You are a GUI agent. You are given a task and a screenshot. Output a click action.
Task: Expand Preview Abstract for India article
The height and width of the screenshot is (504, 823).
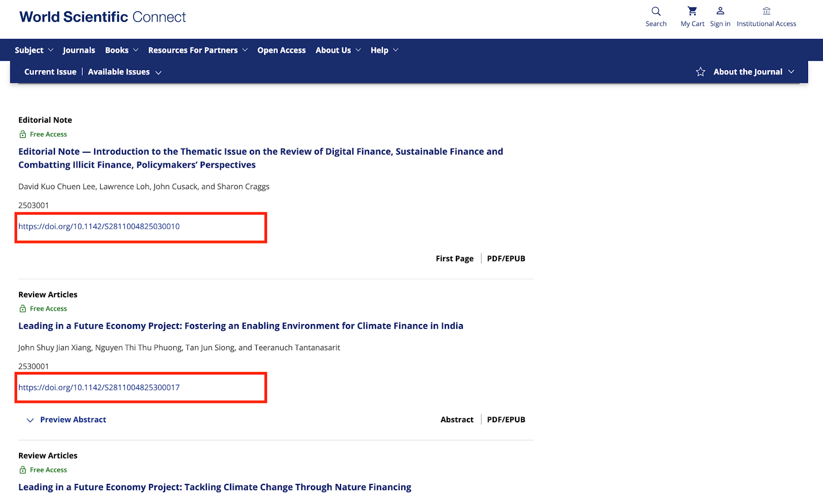click(x=73, y=420)
